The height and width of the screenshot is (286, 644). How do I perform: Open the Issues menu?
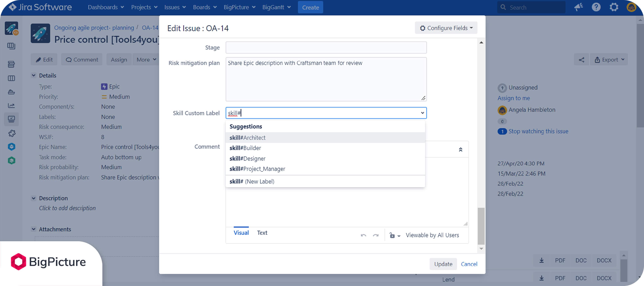(175, 7)
